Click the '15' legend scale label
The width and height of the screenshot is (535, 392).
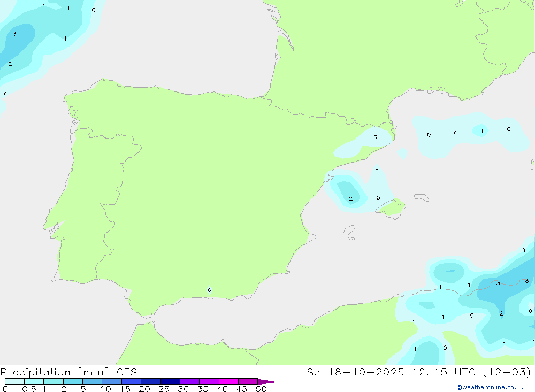[x=125, y=389]
